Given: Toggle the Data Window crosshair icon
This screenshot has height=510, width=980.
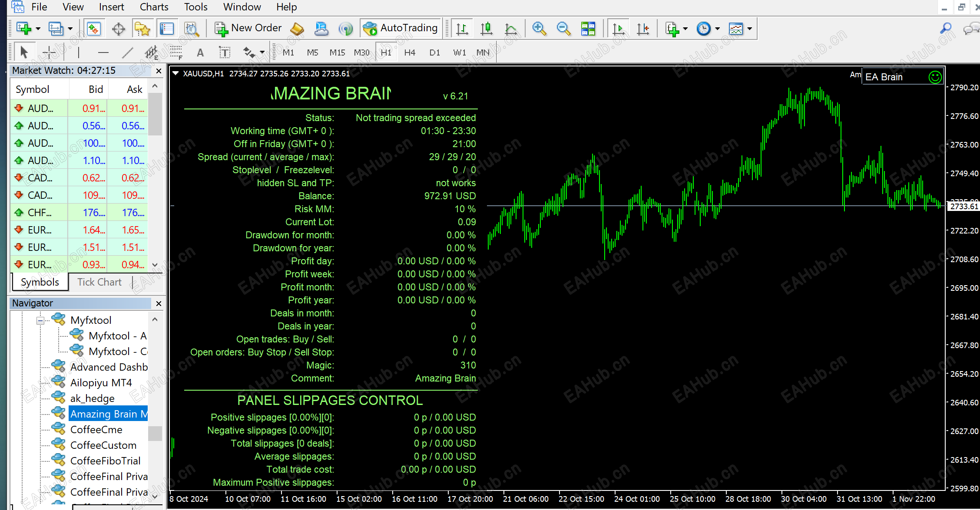Looking at the screenshot, I should click(x=118, y=29).
